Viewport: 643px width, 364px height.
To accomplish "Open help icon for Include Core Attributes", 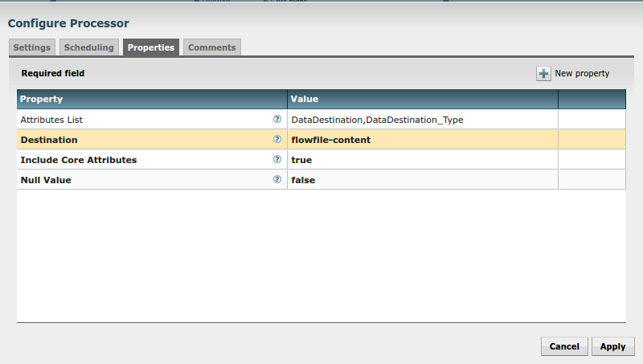I will point(277,159).
